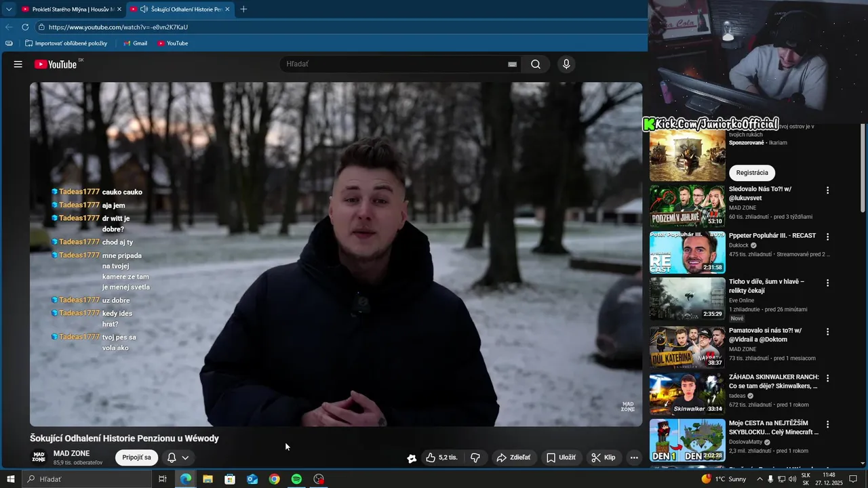868x488 pixels.
Task: Close the Šokující Odhalení Historie tab
Action: (227, 9)
